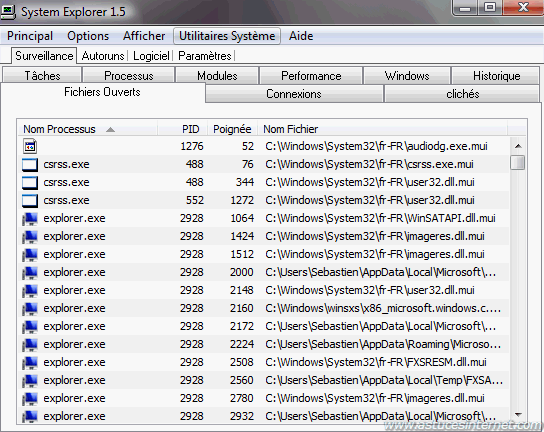Select csrss.exe icon with handle 1272
The width and height of the screenshot is (544, 432).
[x=30, y=200]
